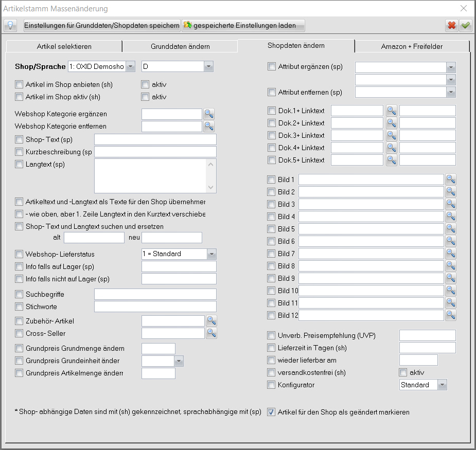Click the red X cancel icon
This screenshot has height=450, width=476.
point(452,25)
